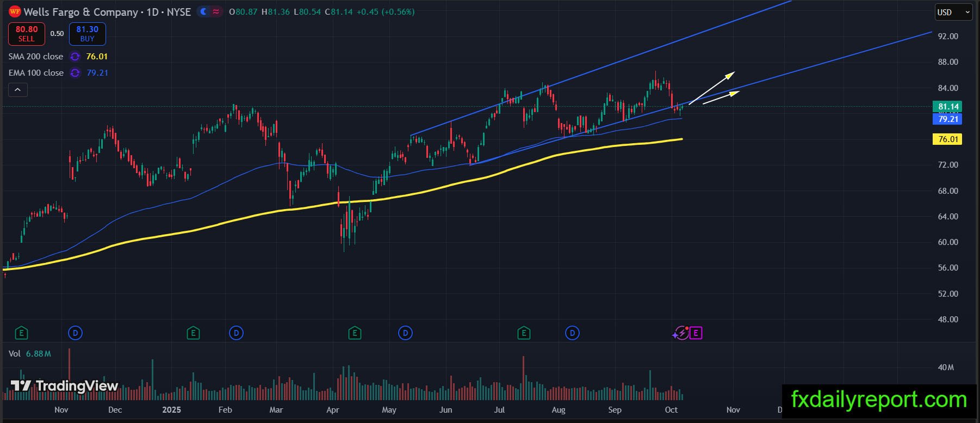Click the 6.88M volume value
The width and height of the screenshot is (980, 423).
(39, 354)
